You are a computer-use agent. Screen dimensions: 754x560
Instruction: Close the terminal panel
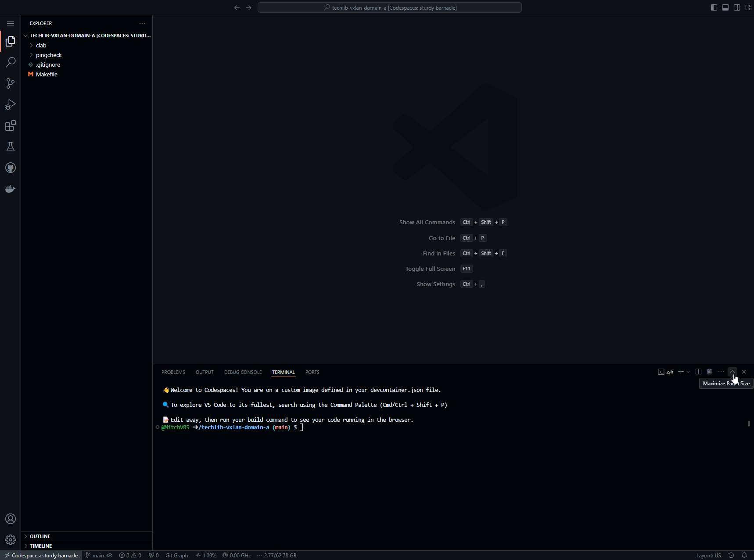pyautogui.click(x=744, y=372)
